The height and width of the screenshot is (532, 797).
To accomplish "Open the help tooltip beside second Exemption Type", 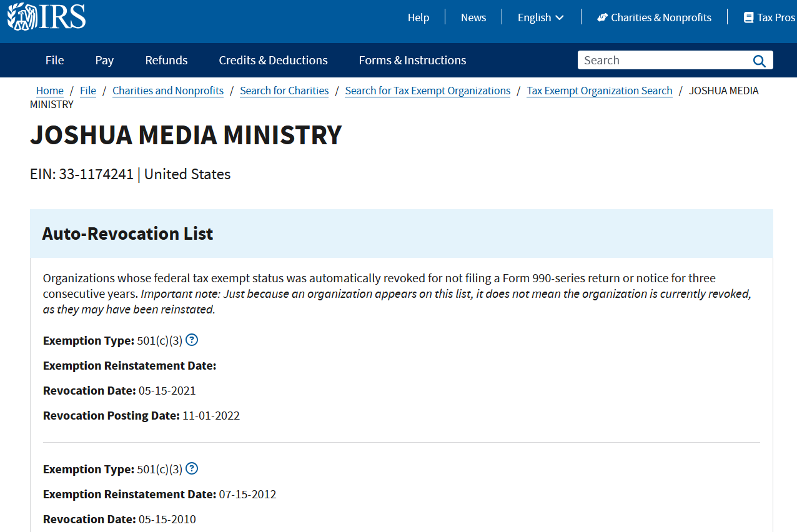I will [x=192, y=468].
